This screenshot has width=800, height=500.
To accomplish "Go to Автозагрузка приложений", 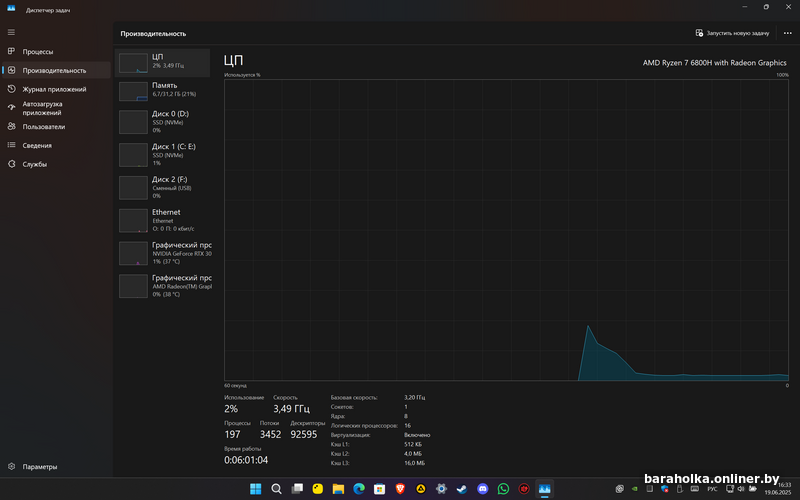I will (x=56, y=108).
